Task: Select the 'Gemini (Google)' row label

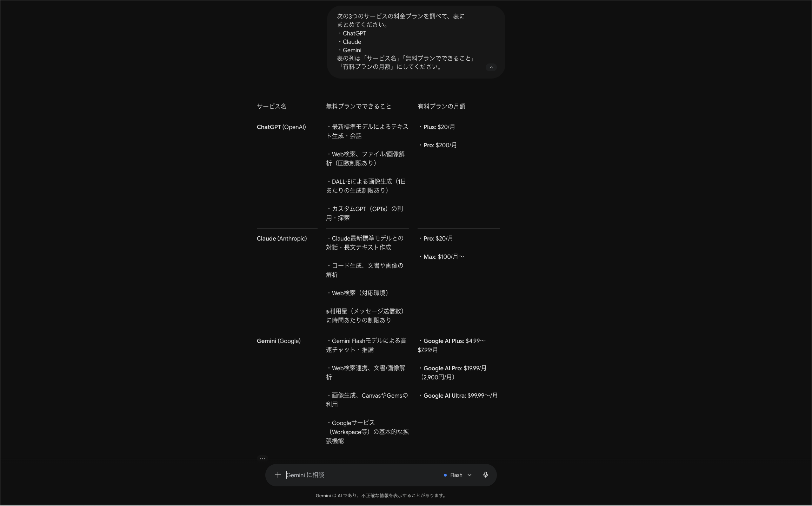Action: coord(279,341)
